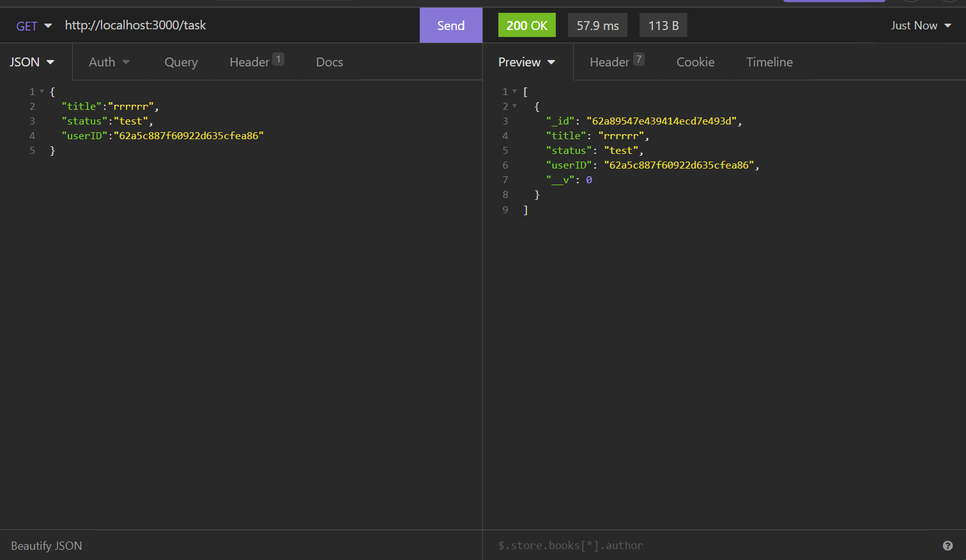Click Beautify JSON

(47, 546)
